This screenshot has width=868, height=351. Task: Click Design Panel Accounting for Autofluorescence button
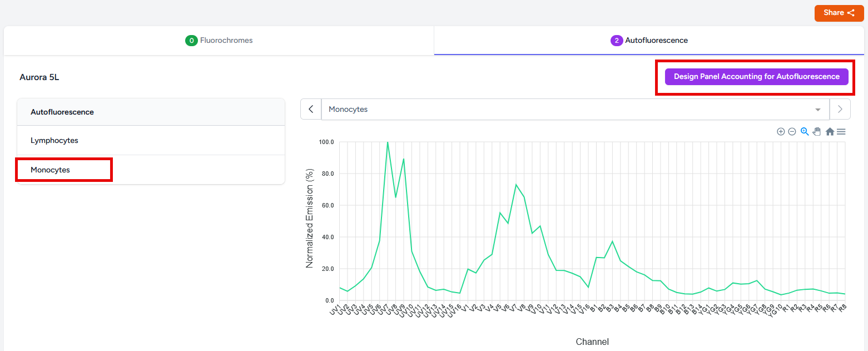756,77
